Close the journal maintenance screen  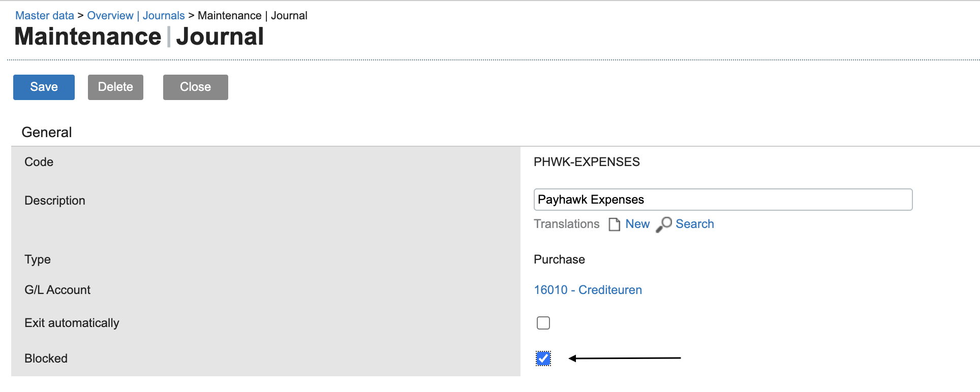pos(195,87)
